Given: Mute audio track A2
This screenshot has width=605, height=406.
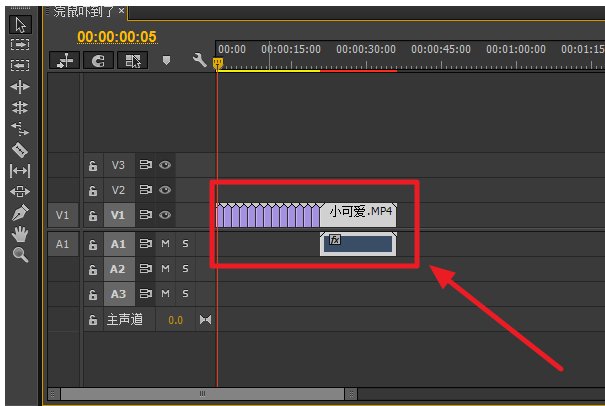Looking at the screenshot, I should click(x=166, y=268).
